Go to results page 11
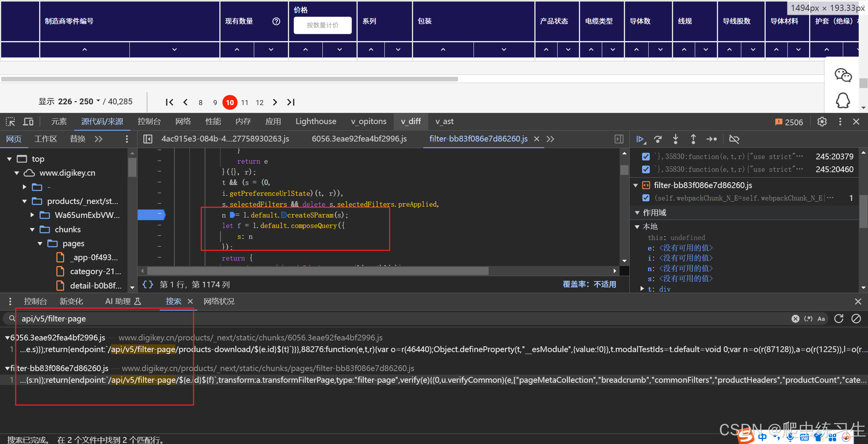The width and height of the screenshot is (868, 444). 245,102
